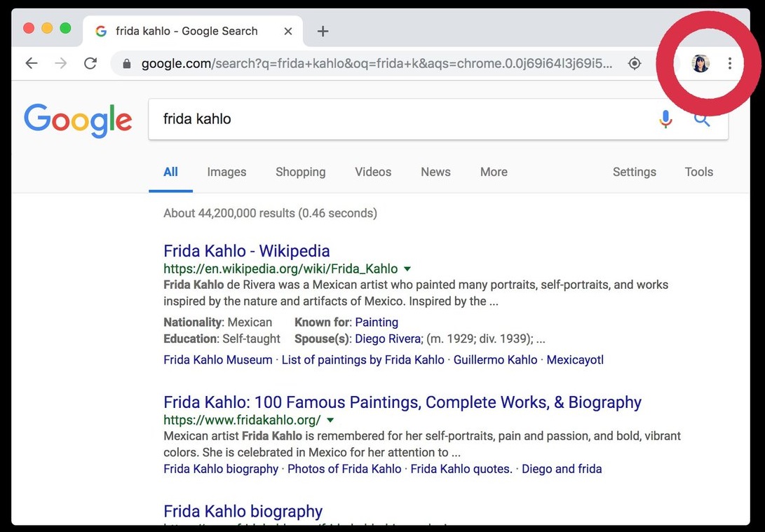Open Frida Kahlo - Wikipedia result
This screenshot has height=532, width=765.
click(x=246, y=251)
